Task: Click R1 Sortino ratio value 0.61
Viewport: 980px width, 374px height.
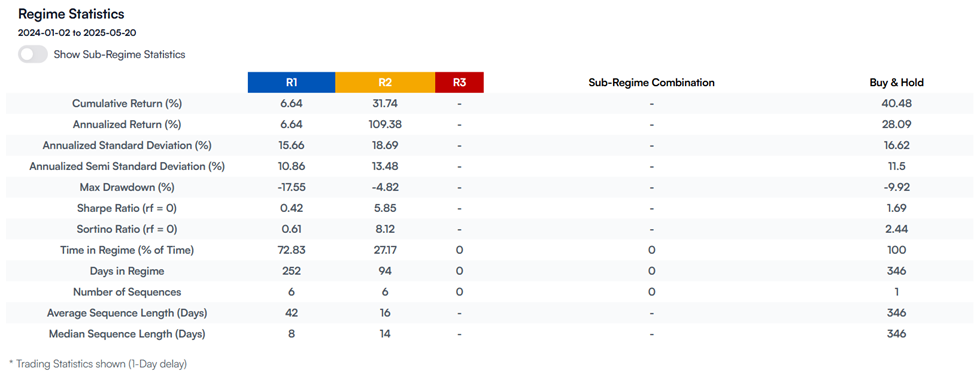Action: click(x=291, y=229)
